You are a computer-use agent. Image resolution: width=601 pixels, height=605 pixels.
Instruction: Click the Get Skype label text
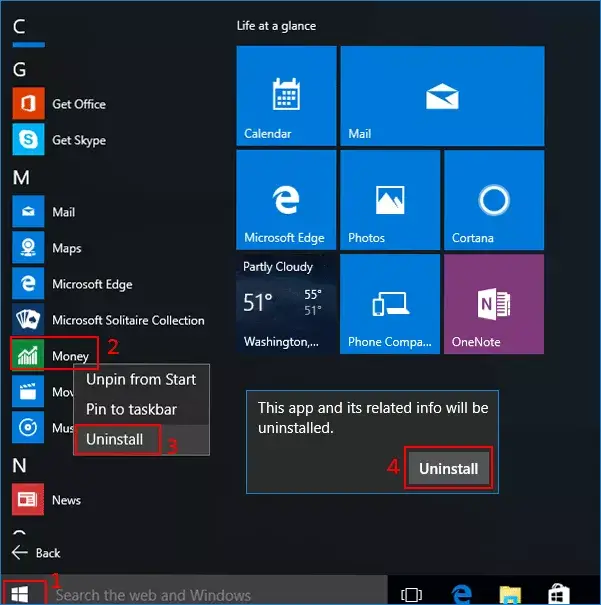click(x=79, y=140)
